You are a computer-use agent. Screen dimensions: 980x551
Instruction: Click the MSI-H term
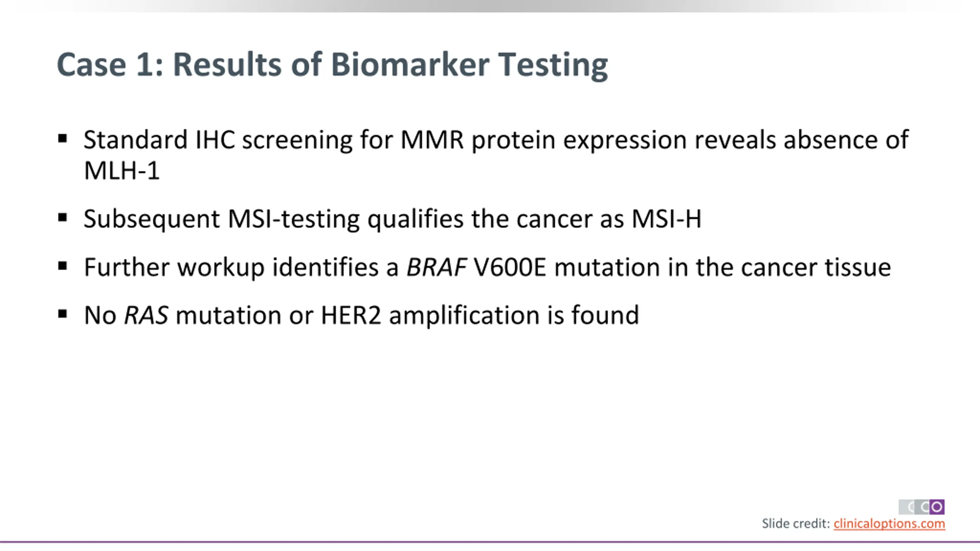point(666,219)
